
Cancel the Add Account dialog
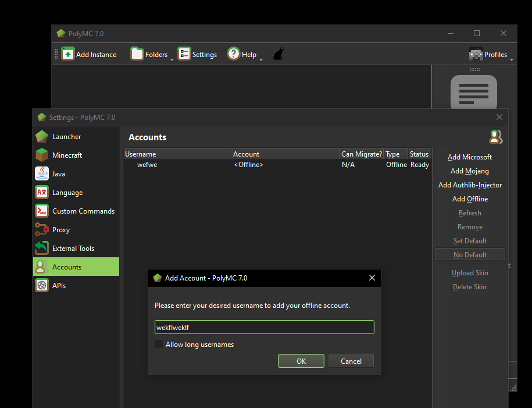[351, 361]
